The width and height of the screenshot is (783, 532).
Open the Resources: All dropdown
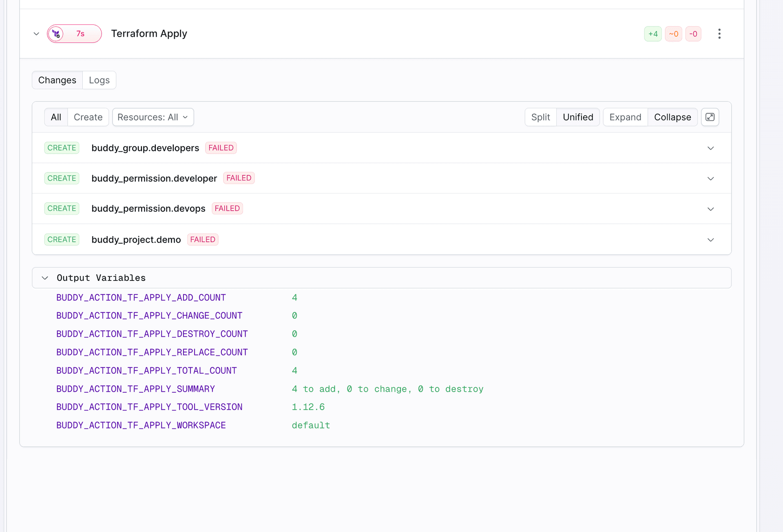[x=153, y=117]
